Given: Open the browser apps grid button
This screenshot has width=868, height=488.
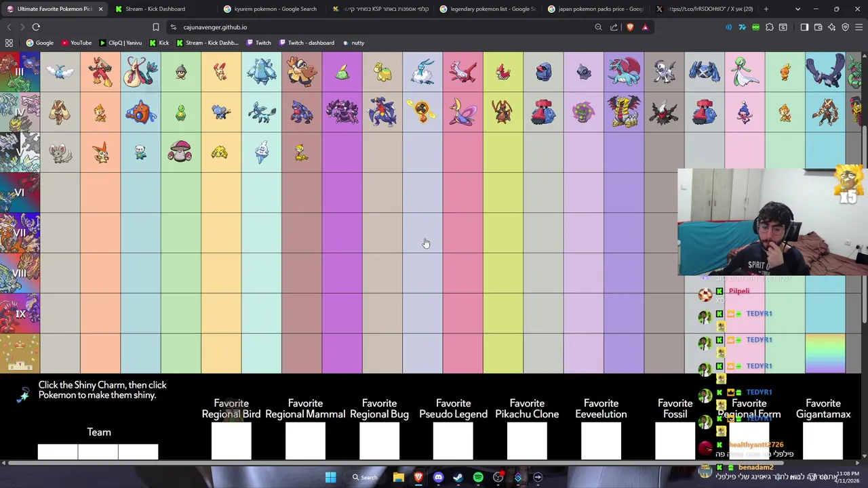Looking at the screenshot, I should click(x=9, y=43).
